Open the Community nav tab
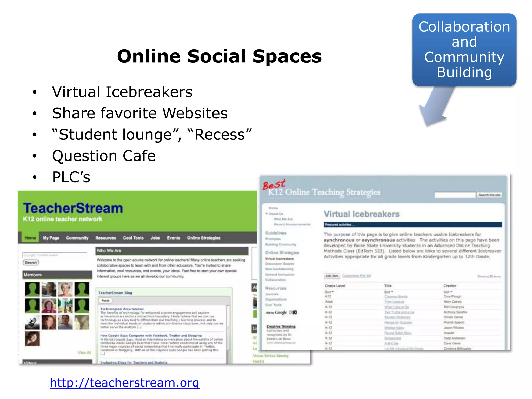The height and width of the screenshot is (399, 532). point(77,238)
